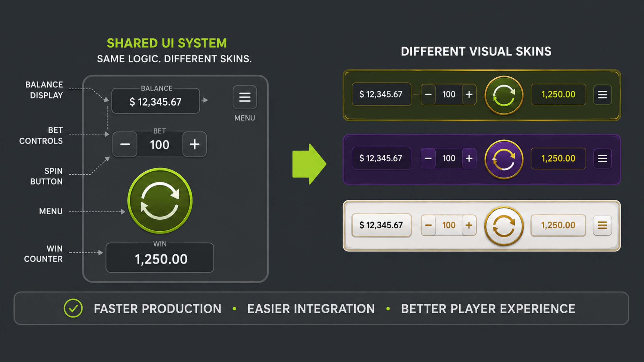Viewport: 644px width, 362px height.
Task: Click the DIFFERENT VISUAL SKINS heading
Action: [476, 51]
